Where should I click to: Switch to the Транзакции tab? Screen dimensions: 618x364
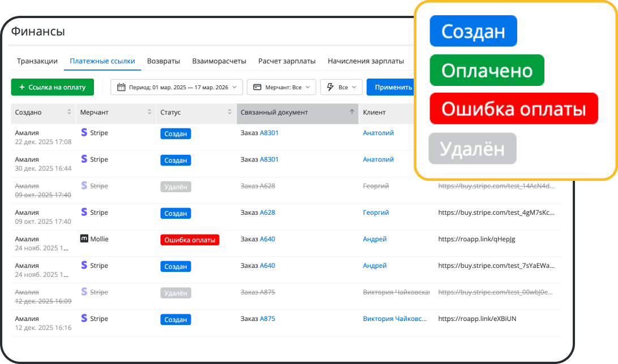coord(36,60)
